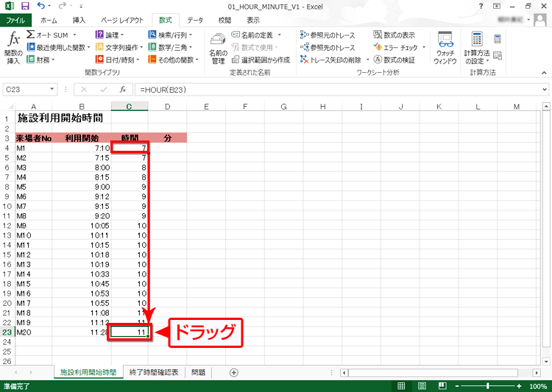Add a new sheet with plus button
This screenshot has width=552, height=392.
[x=234, y=372]
